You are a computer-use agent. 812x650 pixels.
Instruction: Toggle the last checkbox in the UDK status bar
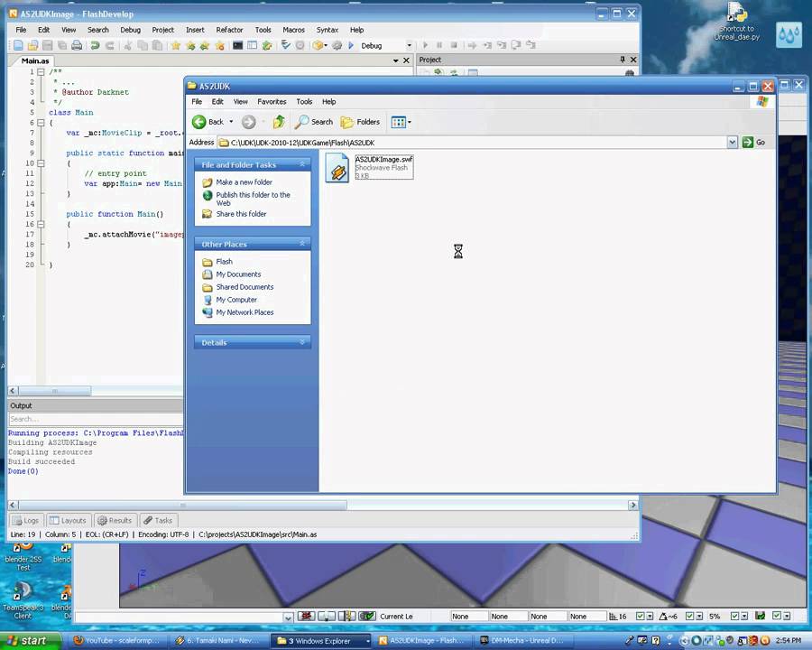click(x=776, y=616)
